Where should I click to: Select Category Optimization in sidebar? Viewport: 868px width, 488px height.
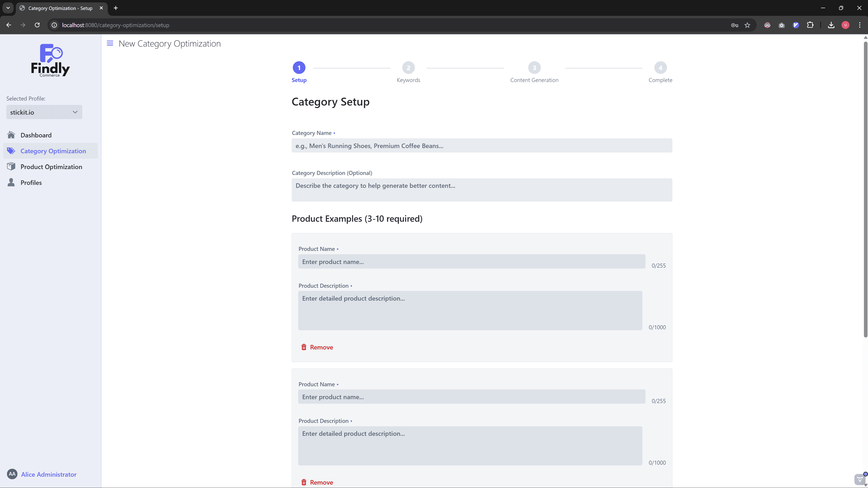click(53, 151)
